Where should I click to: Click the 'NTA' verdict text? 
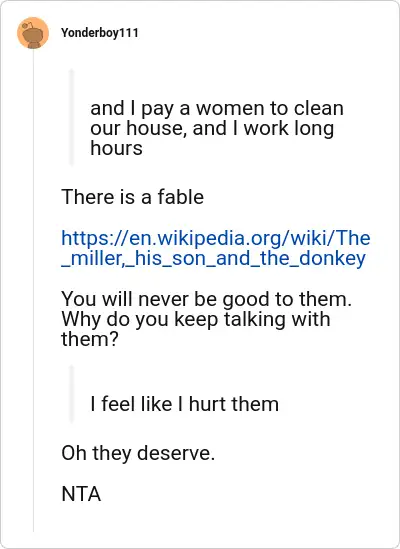point(81,494)
